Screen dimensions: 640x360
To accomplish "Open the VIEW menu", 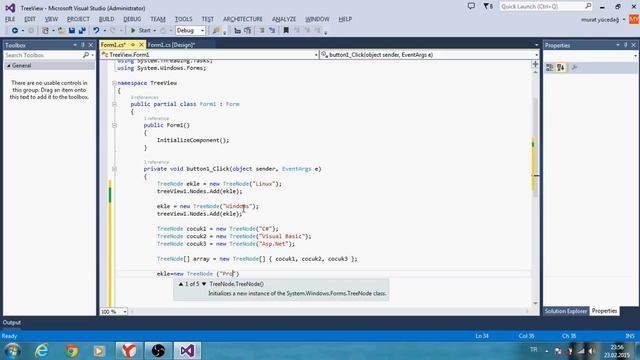I will (51, 19).
